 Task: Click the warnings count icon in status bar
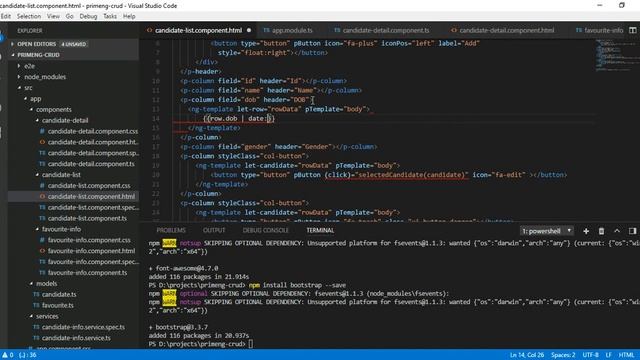click(x=8, y=355)
